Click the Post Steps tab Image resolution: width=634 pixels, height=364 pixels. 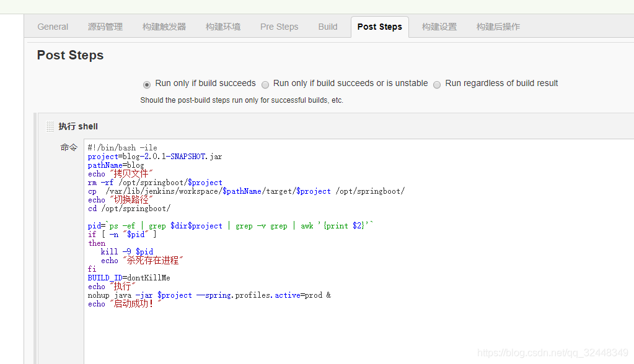click(380, 27)
